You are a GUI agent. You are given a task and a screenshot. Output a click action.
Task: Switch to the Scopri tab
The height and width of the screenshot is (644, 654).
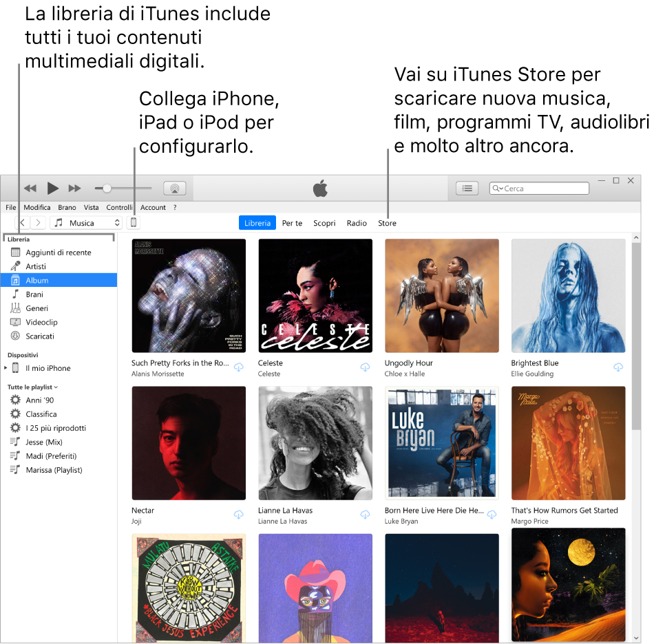click(324, 223)
